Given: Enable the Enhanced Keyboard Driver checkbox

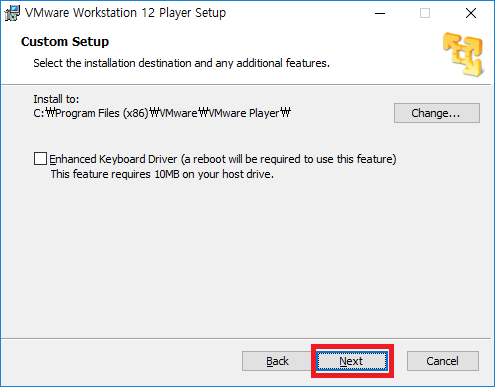Looking at the screenshot, I should click(x=40, y=159).
